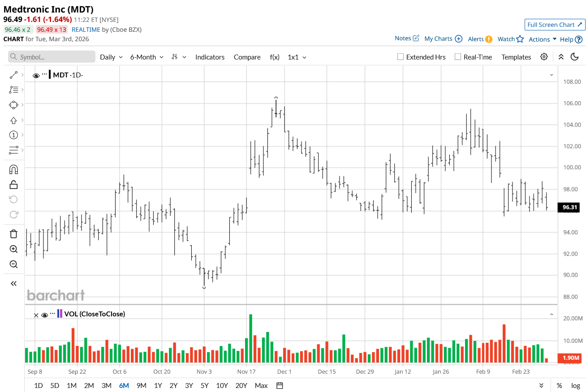Open Full Screen Chart
The height and width of the screenshot is (392, 586).
click(555, 25)
